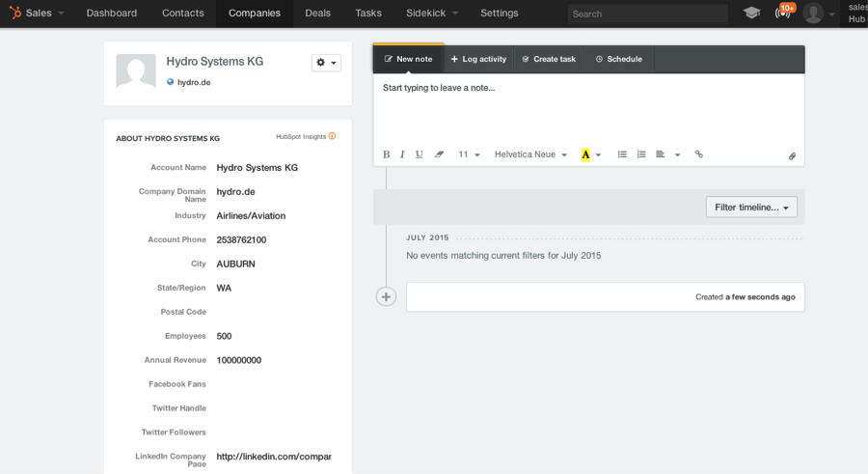This screenshot has width=868, height=474.
Task: Select the Companies tab
Action: [254, 13]
